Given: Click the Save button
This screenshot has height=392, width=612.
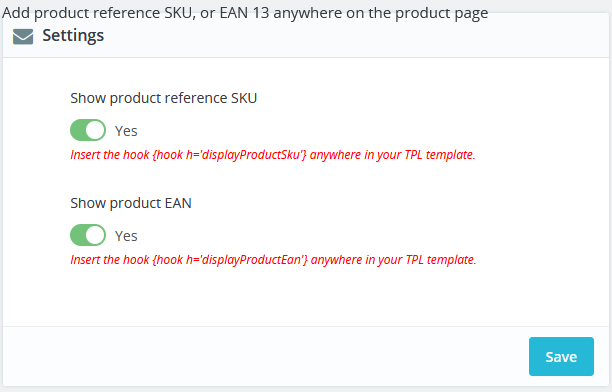Looking at the screenshot, I should tap(561, 356).
